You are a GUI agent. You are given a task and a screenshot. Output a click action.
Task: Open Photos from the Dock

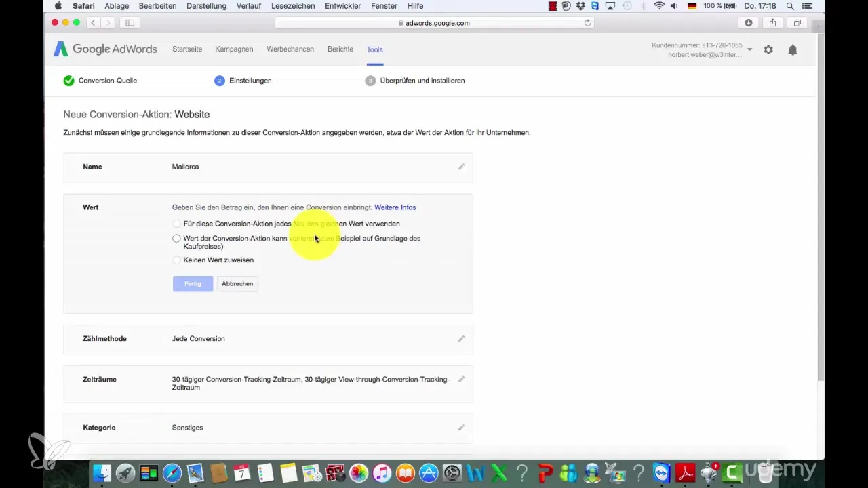coord(359,472)
